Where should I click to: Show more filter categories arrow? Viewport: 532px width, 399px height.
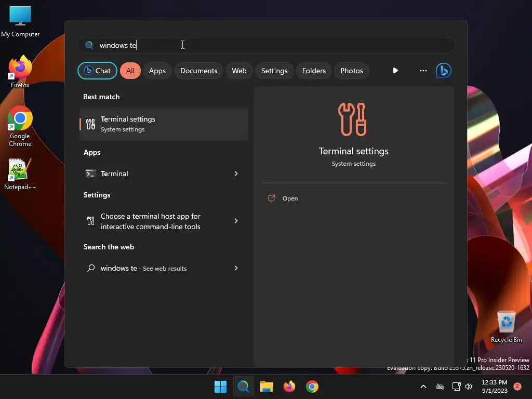pyautogui.click(x=395, y=71)
